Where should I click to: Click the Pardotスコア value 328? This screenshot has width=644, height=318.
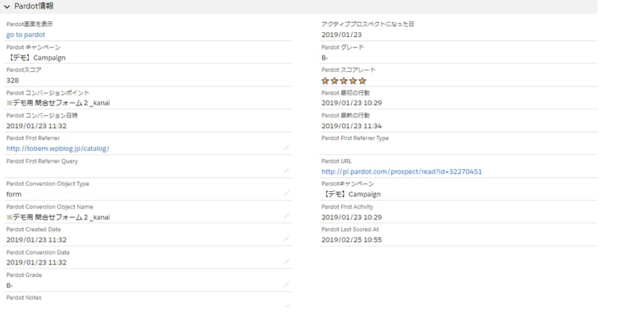click(x=13, y=81)
